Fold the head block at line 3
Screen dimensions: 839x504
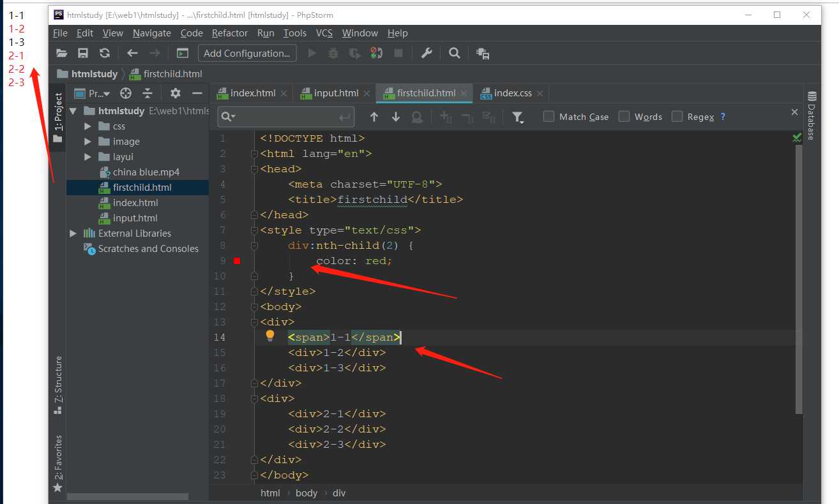pyautogui.click(x=254, y=169)
